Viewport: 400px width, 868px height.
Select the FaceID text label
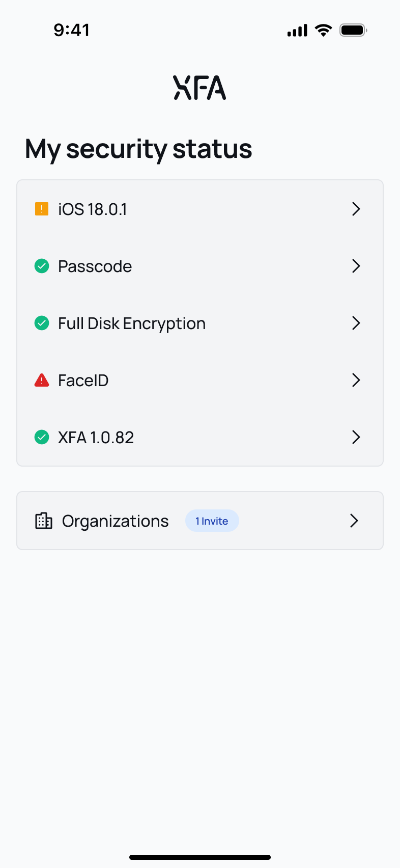[x=83, y=381]
